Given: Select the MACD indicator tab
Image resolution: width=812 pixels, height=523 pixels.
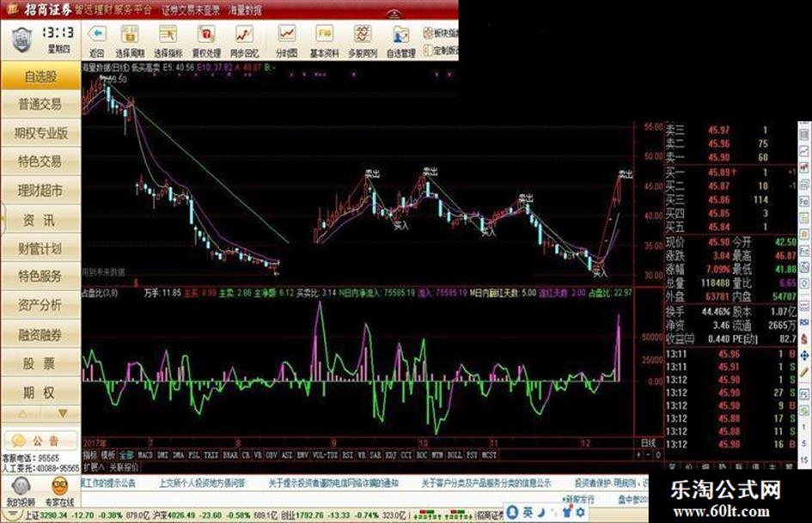Looking at the screenshot, I should [145, 455].
